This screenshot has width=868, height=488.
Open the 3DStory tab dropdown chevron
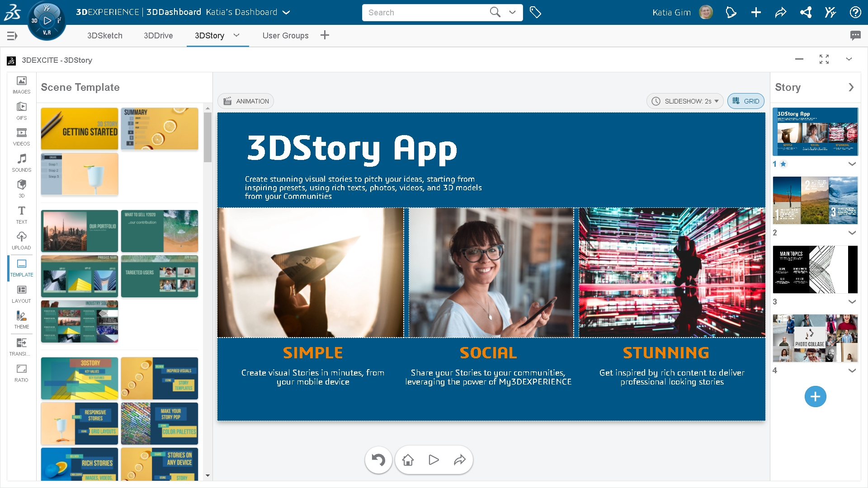(236, 35)
